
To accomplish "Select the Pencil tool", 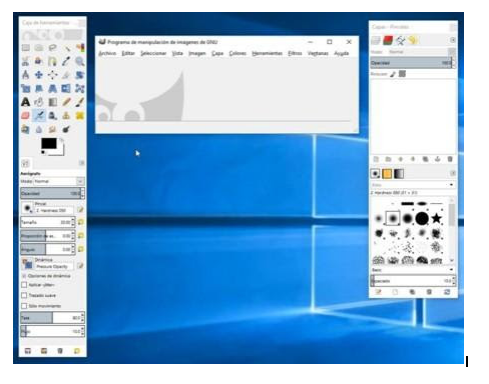I will point(66,102).
